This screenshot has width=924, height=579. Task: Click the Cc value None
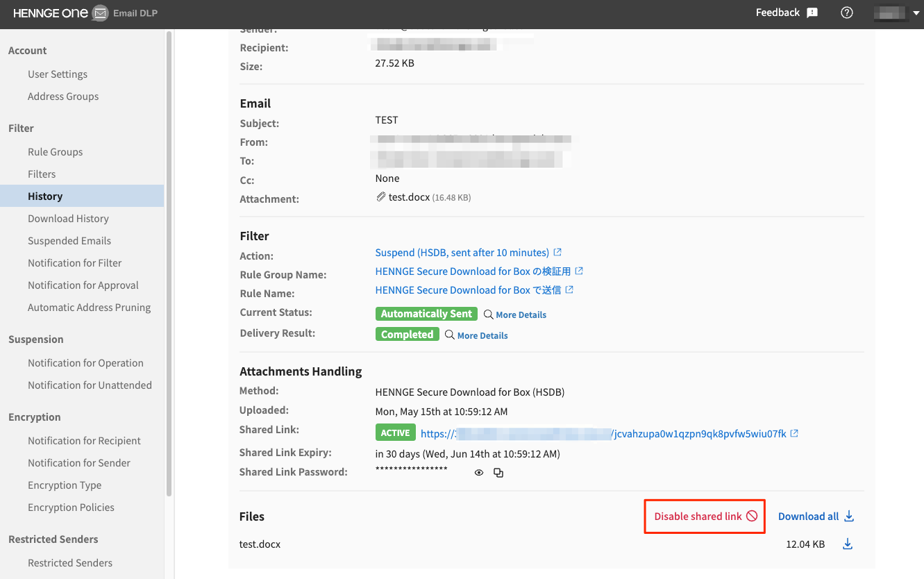click(387, 178)
